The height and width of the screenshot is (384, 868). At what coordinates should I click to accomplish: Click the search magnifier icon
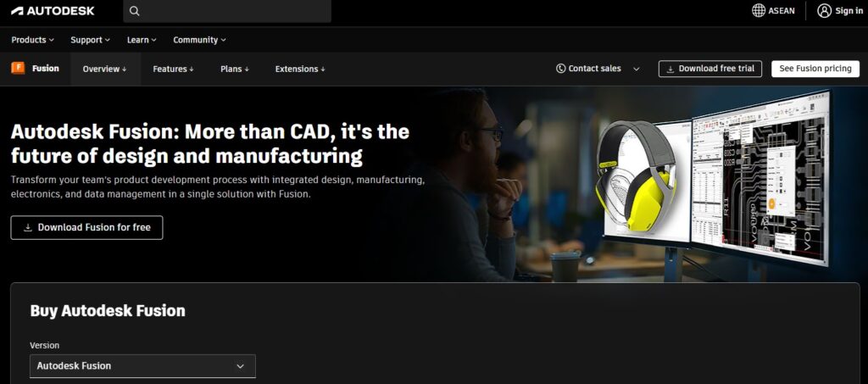click(135, 11)
